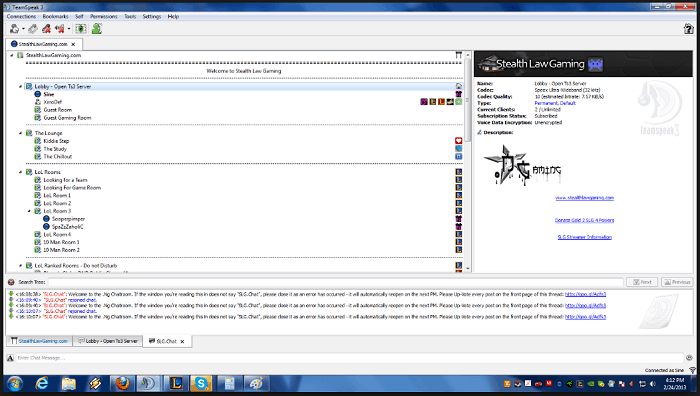Switch to Lobby - Open Ts3 Server chat tab

tap(108, 341)
